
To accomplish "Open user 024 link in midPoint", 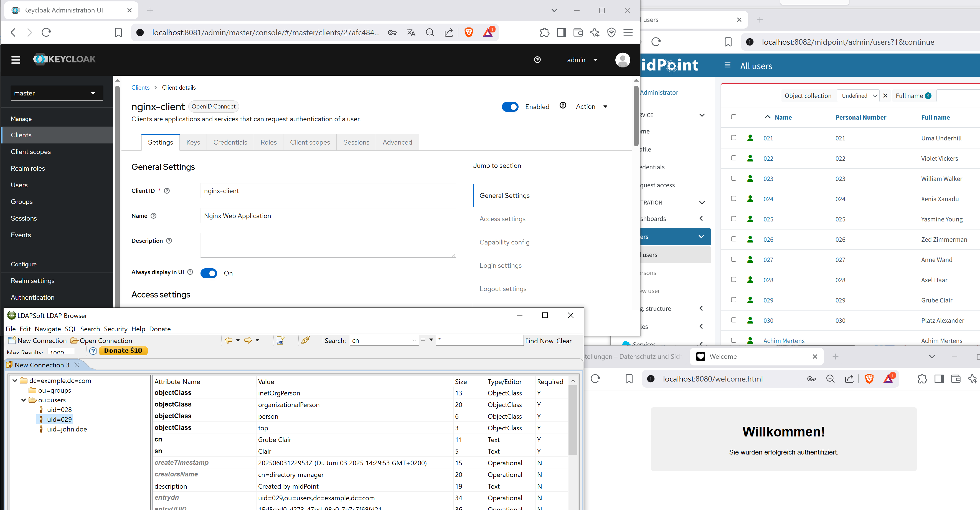I will pos(768,199).
